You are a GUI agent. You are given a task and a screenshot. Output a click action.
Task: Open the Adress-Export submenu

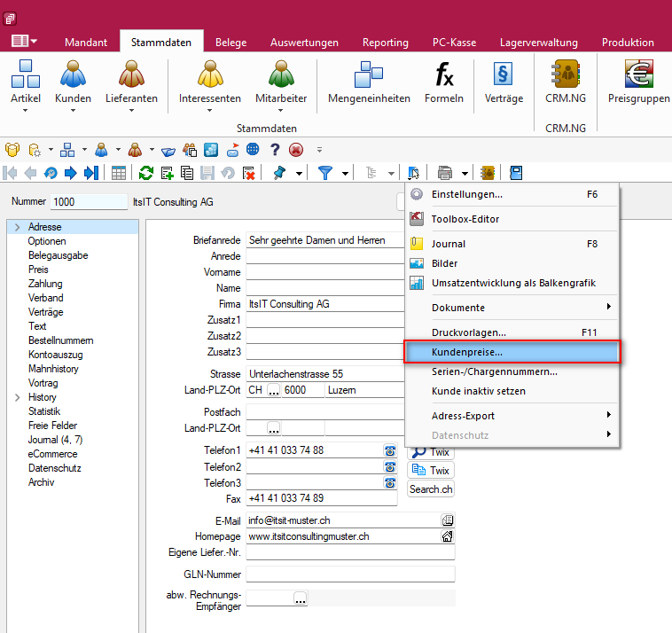(512, 416)
